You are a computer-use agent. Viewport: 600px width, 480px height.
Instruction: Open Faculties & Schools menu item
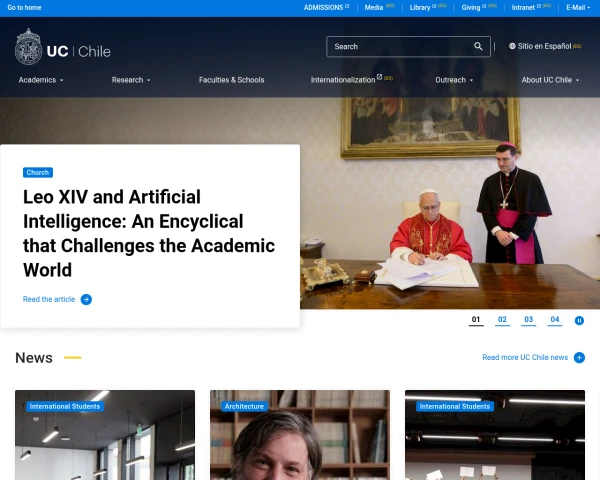click(232, 80)
